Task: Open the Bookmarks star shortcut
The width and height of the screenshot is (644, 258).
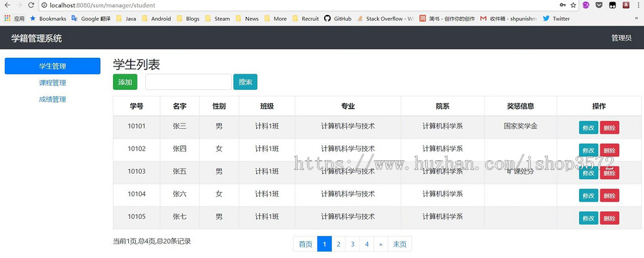Action: click(x=48, y=19)
